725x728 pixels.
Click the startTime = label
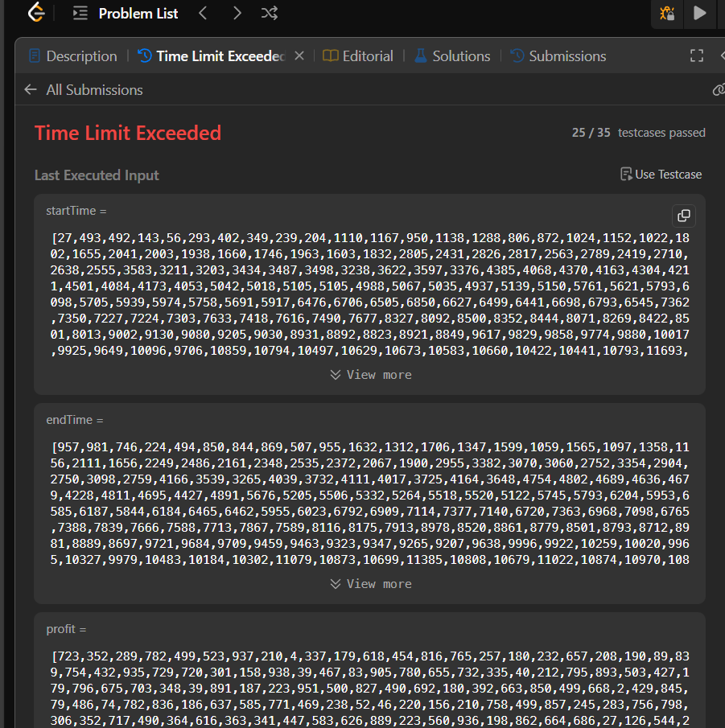tap(76, 211)
